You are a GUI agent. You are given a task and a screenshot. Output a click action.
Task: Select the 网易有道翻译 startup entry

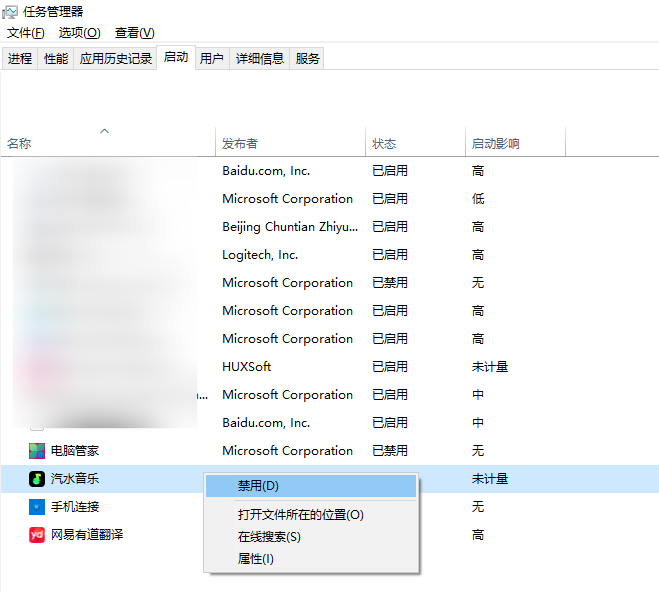[x=330, y=535]
